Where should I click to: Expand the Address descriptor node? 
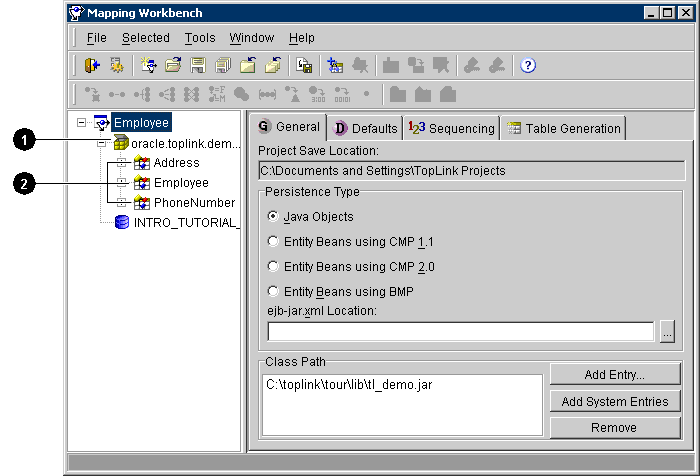pos(121,163)
